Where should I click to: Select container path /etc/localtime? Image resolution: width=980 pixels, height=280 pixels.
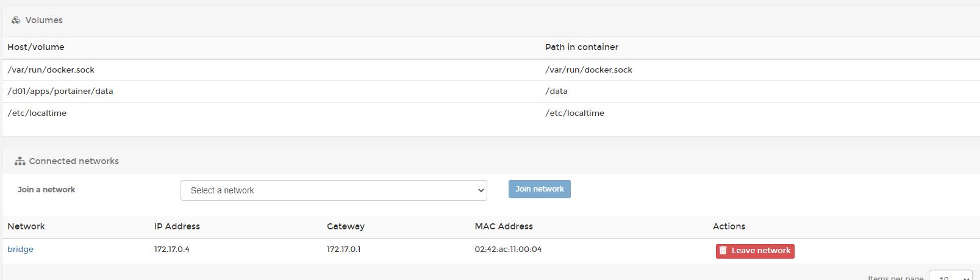574,113
